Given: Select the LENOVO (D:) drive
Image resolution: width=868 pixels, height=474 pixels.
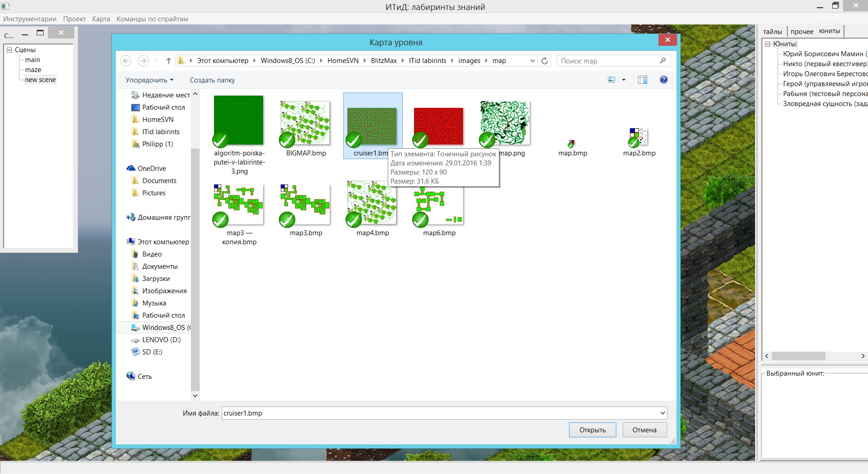Looking at the screenshot, I should (156, 340).
